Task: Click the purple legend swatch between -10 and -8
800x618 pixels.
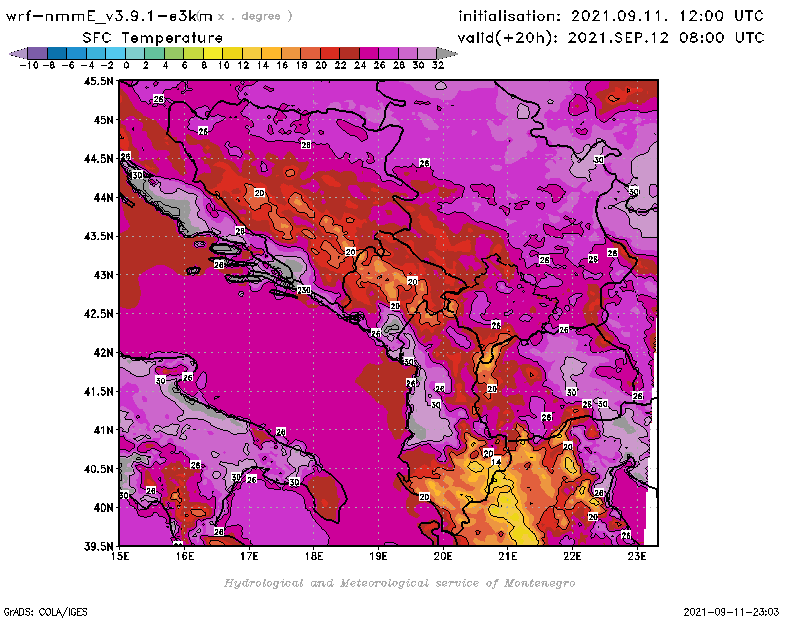Action: point(38,53)
